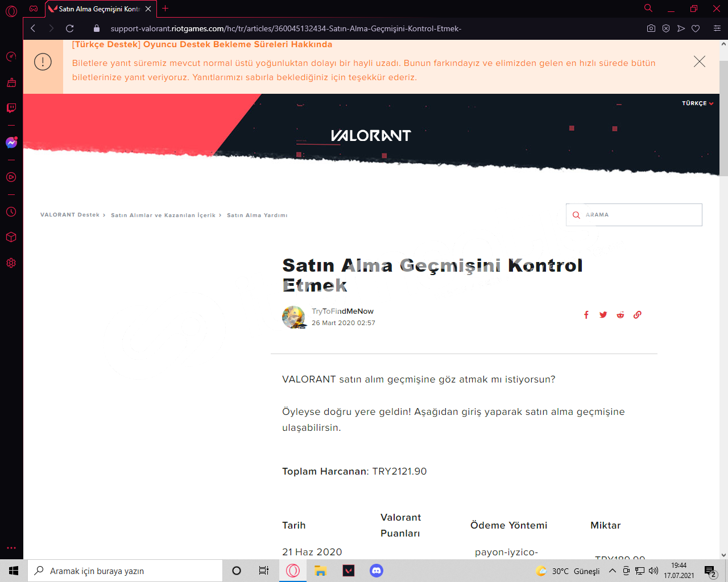Image resolution: width=728 pixels, height=582 pixels.
Task: Go forward in browser history
Action: [51, 28]
